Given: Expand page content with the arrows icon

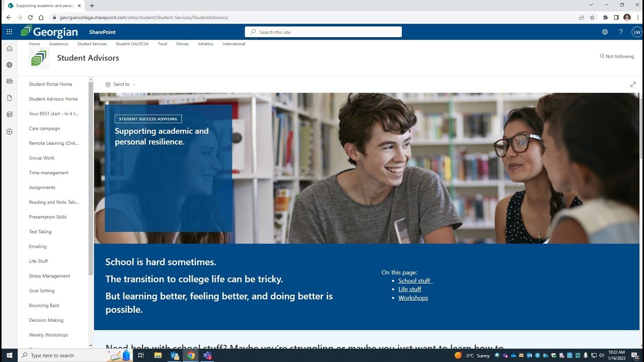Looking at the screenshot, I should (x=633, y=84).
